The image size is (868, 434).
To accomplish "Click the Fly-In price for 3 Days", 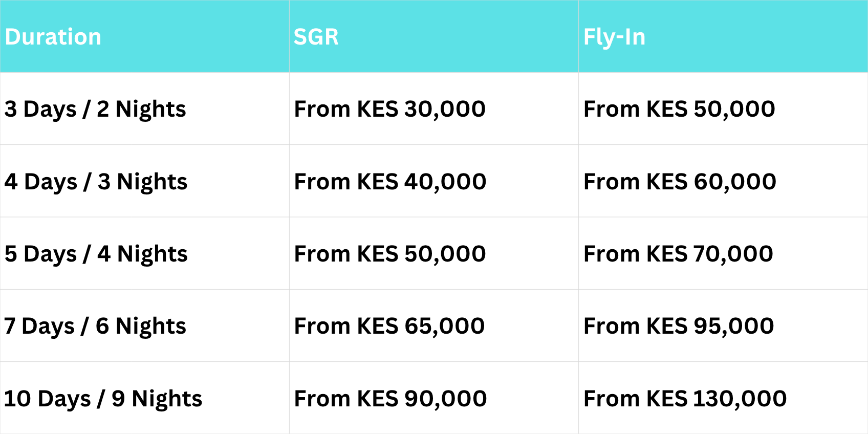I will 679,109.
